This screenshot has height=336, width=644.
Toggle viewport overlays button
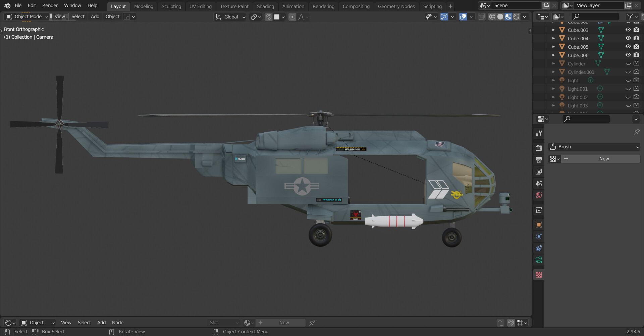463,17
